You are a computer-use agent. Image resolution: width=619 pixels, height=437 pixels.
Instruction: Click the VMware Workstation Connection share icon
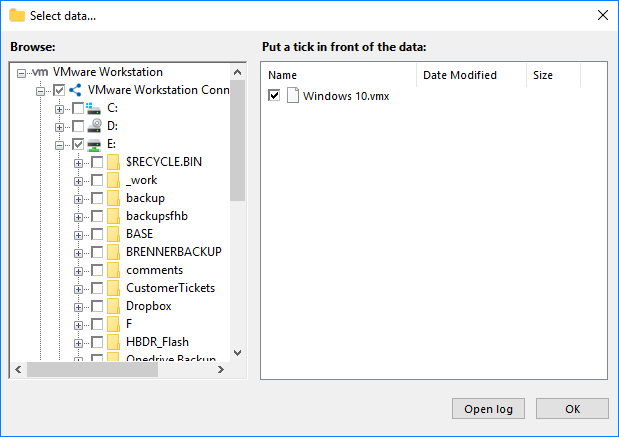click(x=75, y=90)
